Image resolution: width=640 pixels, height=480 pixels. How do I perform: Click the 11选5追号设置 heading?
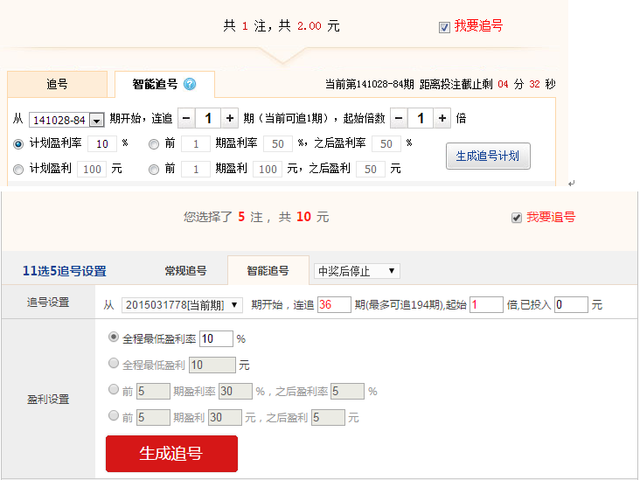[x=64, y=271]
